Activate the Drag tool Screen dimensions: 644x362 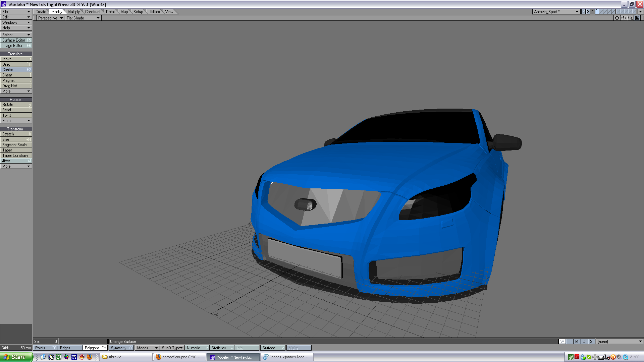[x=16, y=64]
